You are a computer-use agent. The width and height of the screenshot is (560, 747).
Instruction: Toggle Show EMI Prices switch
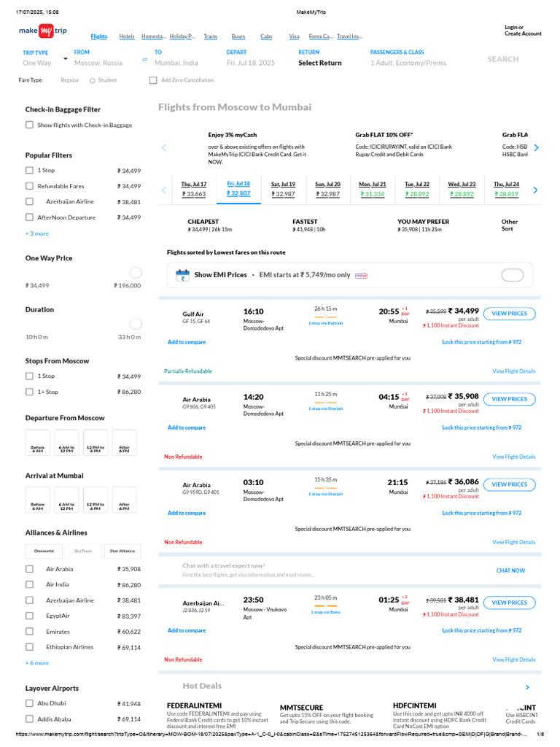[x=513, y=275]
